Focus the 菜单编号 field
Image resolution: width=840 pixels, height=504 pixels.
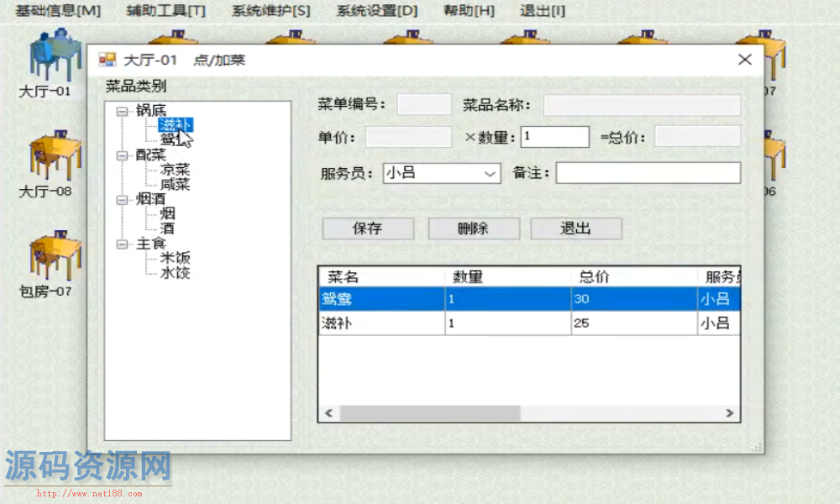pyautogui.click(x=423, y=104)
